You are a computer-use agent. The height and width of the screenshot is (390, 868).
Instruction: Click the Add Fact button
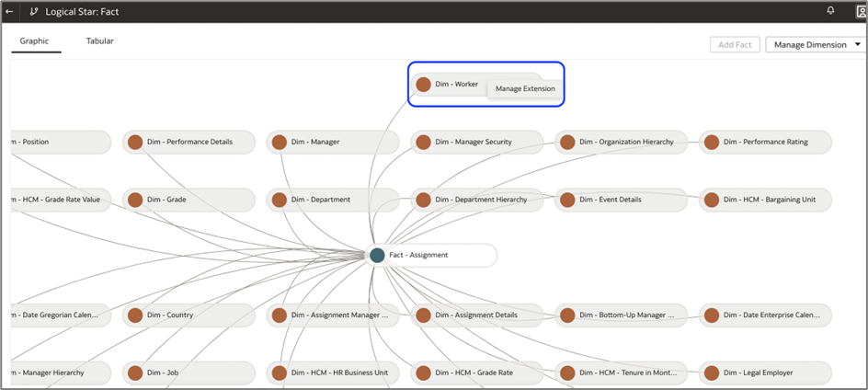point(735,45)
